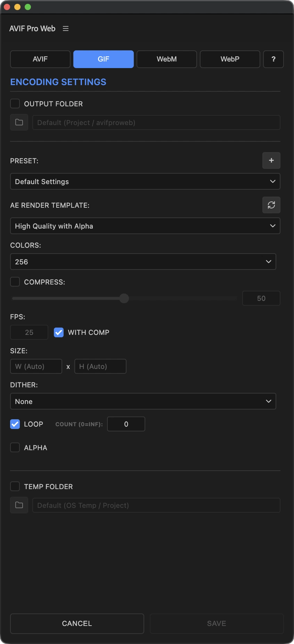Click the ENCODING SETTINGS heading

[58, 82]
